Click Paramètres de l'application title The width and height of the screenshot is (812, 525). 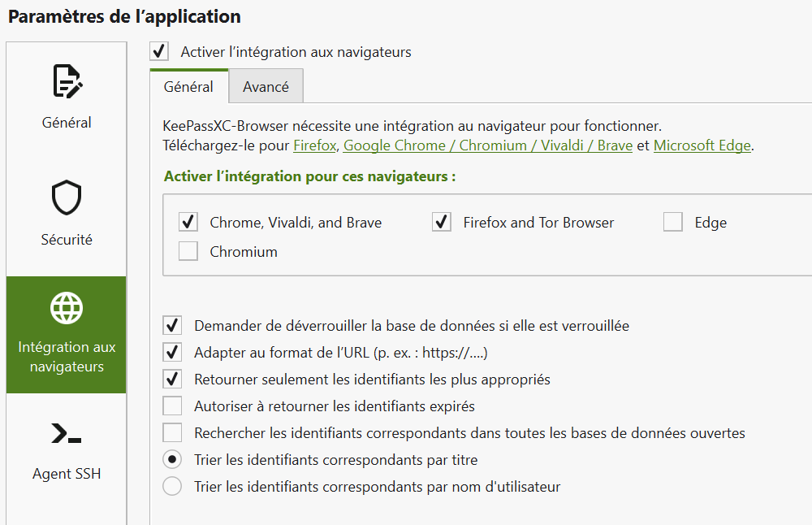pyautogui.click(x=124, y=16)
